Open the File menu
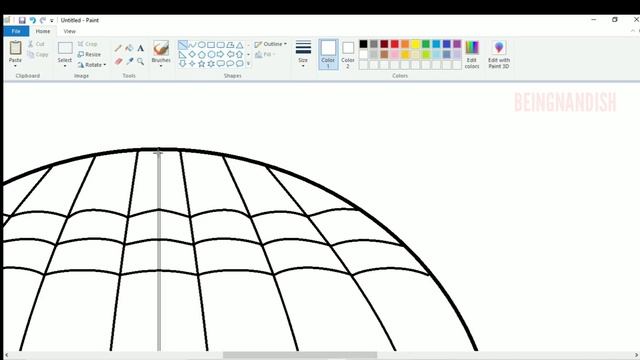The image size is (640, 360). pos(16,31)
